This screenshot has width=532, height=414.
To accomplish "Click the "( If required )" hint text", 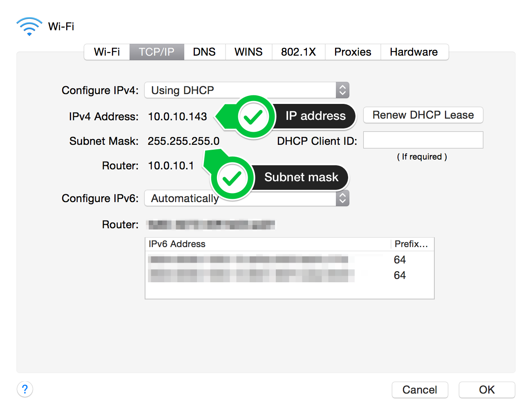I will coord(422,157).
